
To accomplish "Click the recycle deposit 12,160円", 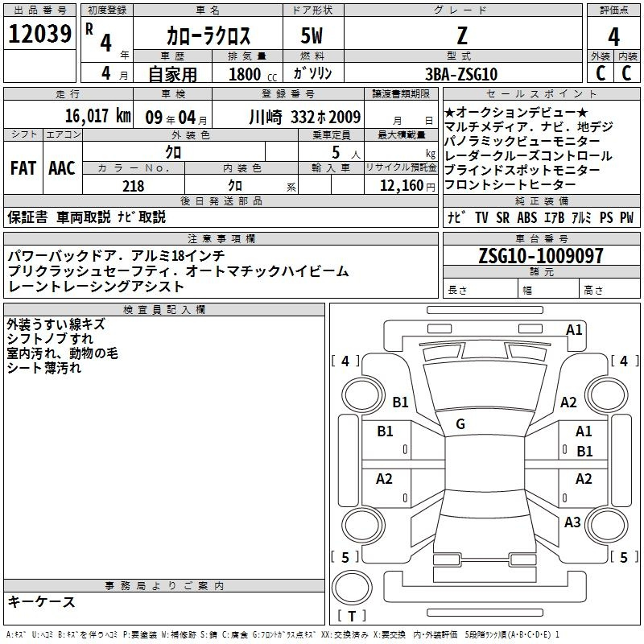I will 407,186.
